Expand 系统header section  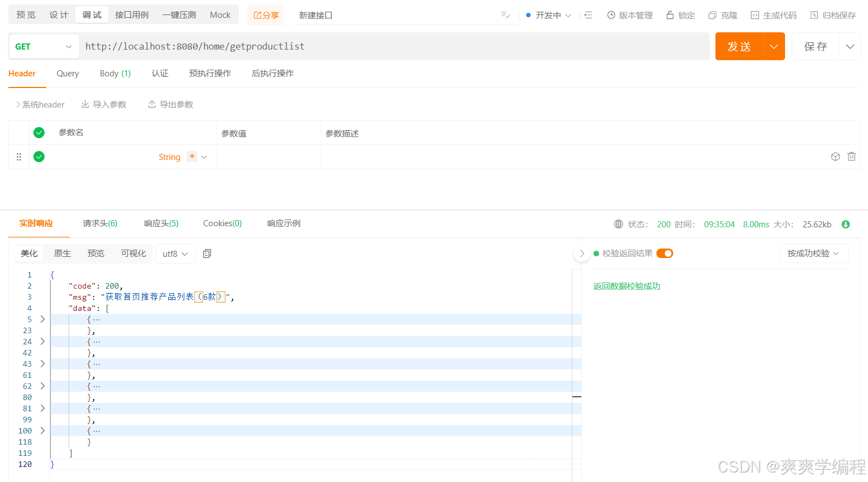[x=40, y=104]
